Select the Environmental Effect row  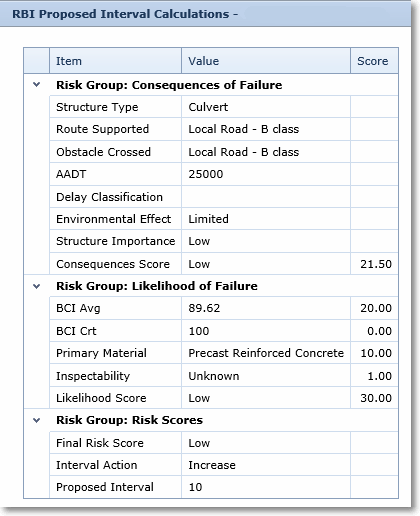tap(224, 219)
